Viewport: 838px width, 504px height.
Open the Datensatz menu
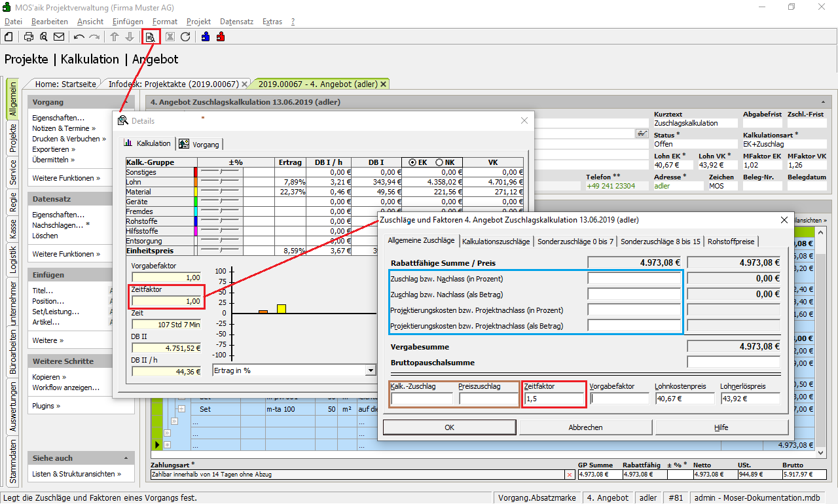point(236,22)
